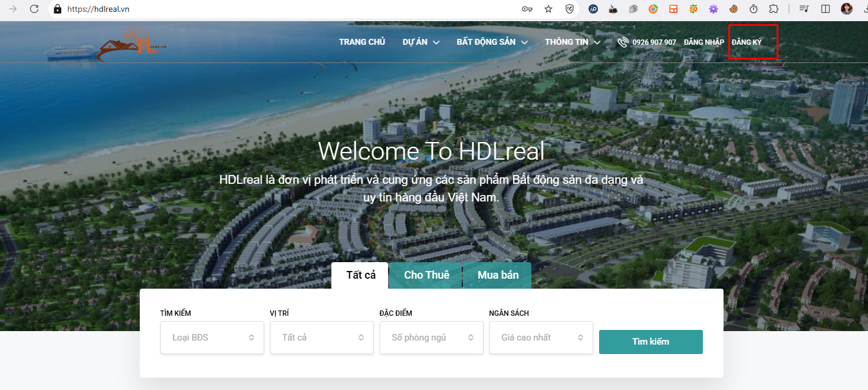Click the phone call icon

[623, 42]
